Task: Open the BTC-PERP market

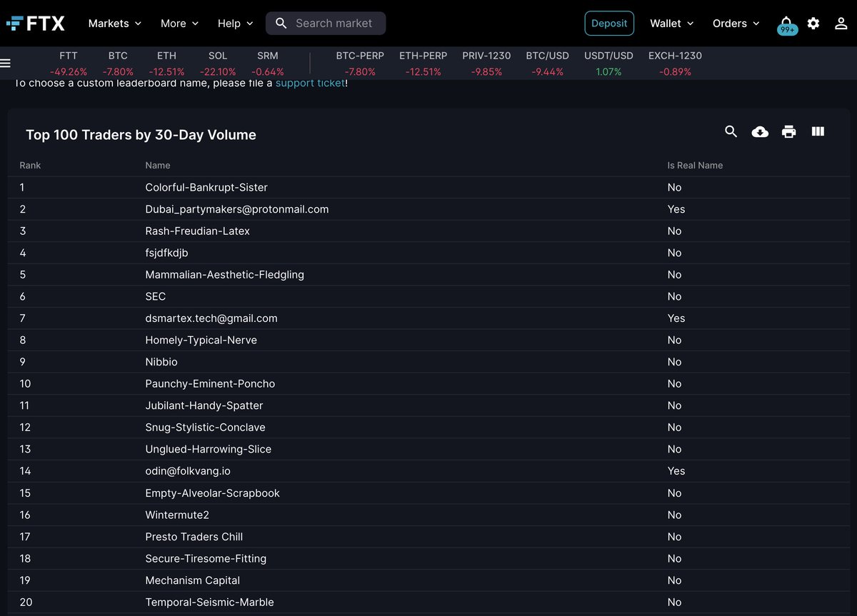Action: coord(360,64)
